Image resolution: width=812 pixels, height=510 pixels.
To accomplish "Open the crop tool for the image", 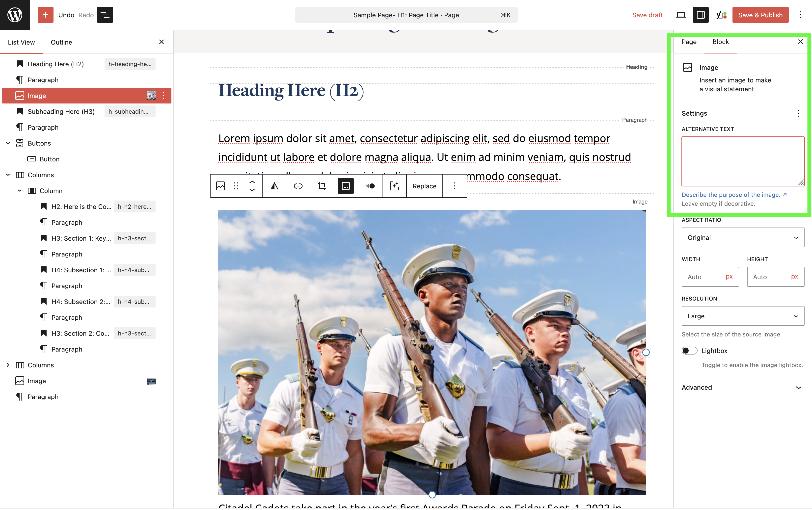I will click(x=322, y=186).
